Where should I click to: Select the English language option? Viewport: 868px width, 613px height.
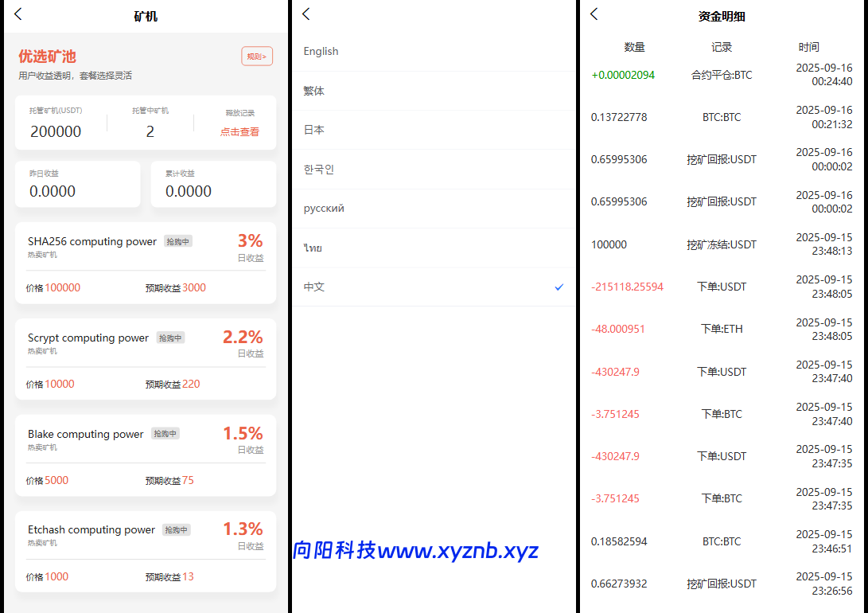pyautogui.click(x=321, y=51)
